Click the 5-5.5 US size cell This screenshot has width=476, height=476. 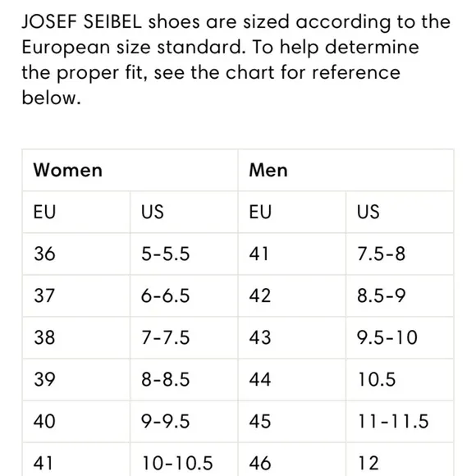coord(184,254)
